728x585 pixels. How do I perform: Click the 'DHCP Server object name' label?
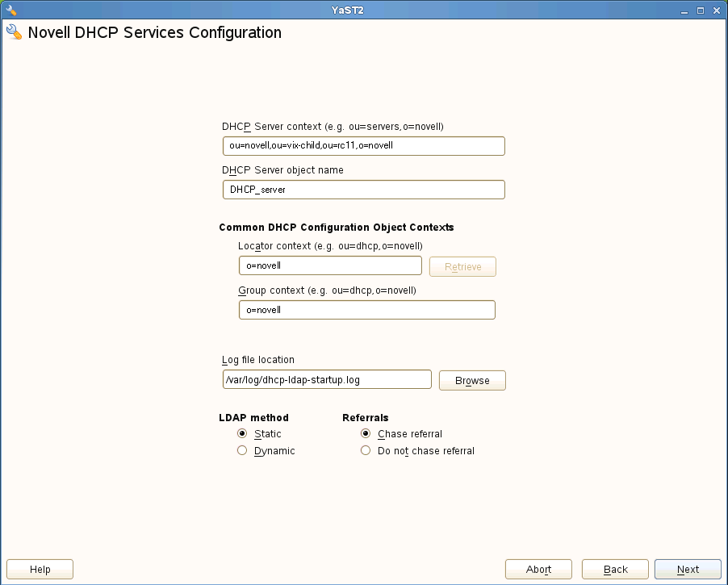pos(282,170)
